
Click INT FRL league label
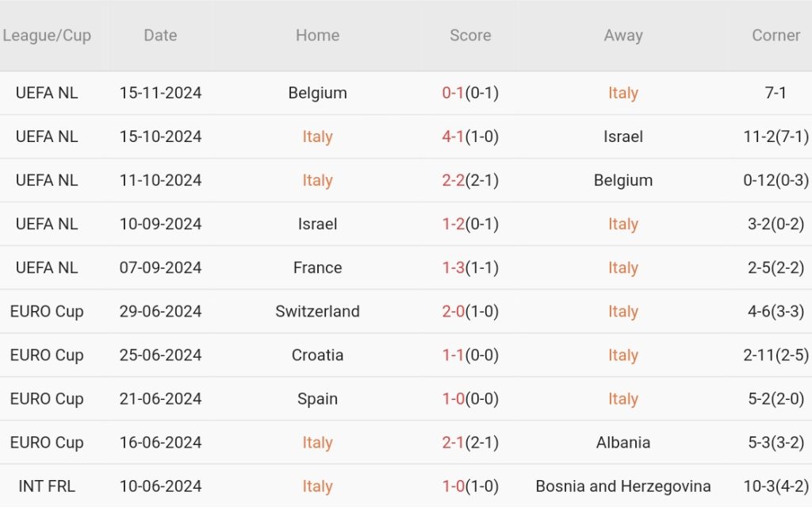pos(47,486)
